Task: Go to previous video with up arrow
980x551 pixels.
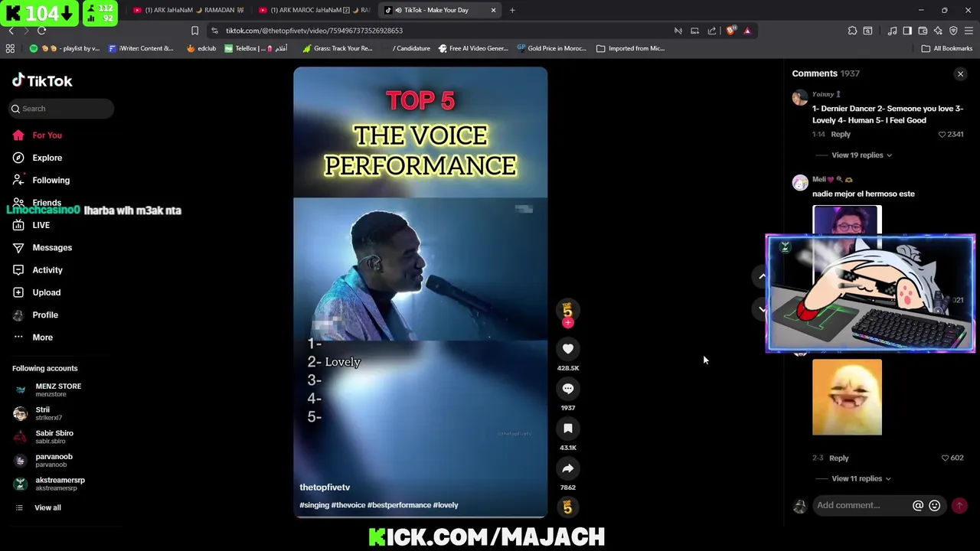Action: pyautogui.click(x=762, y=276)
